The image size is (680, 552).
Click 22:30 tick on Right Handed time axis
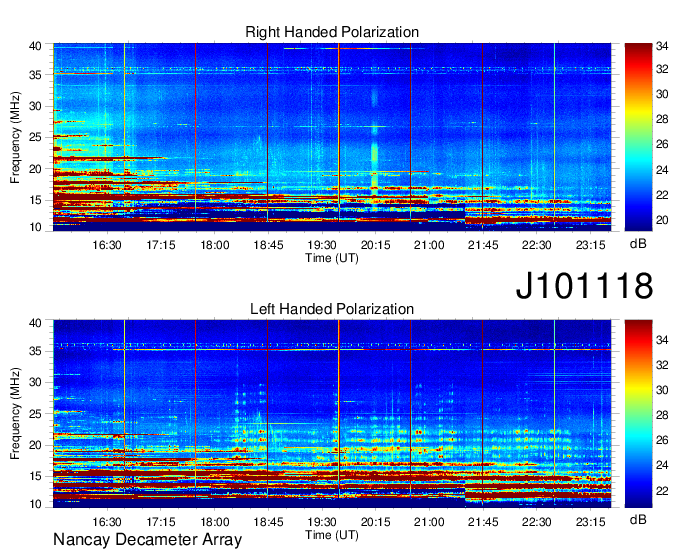pos(536,245)
